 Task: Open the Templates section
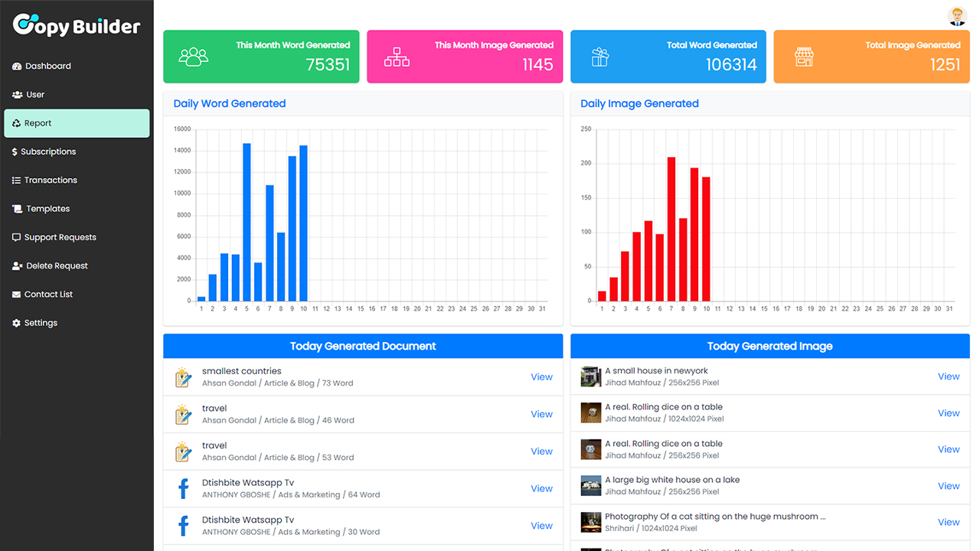(47, 209)
